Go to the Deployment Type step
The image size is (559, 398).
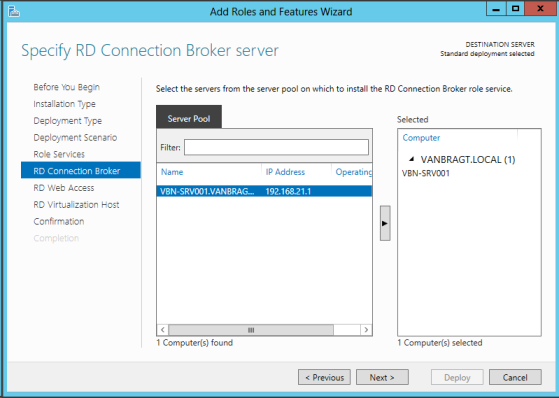point(68,121)
